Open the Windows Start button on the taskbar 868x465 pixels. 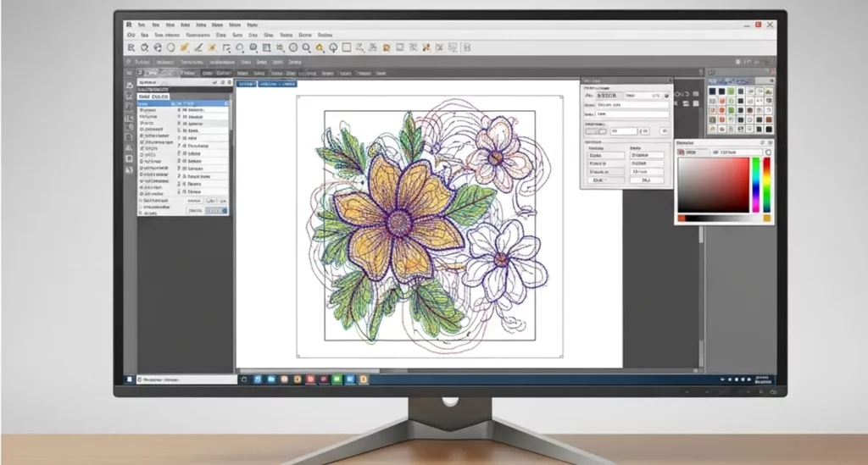pyautogui.click(x=129, y=379)
